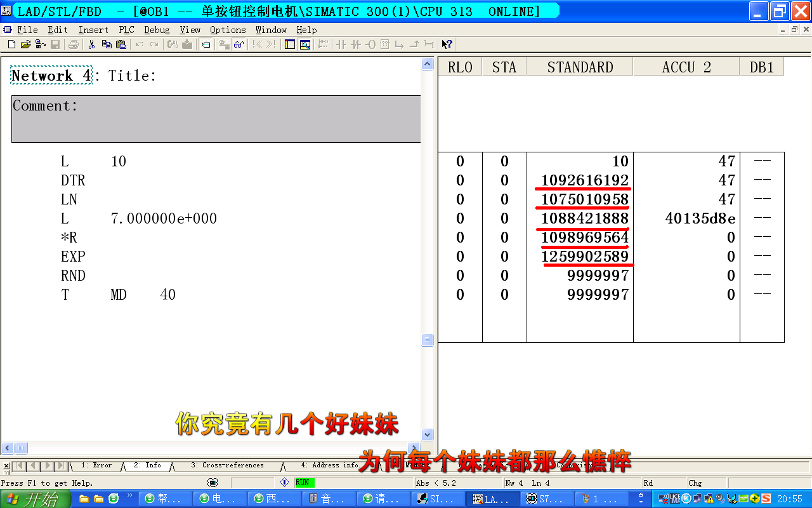Click the first tab scroll arrow
The image size is (812, 508).
point(18,466)
